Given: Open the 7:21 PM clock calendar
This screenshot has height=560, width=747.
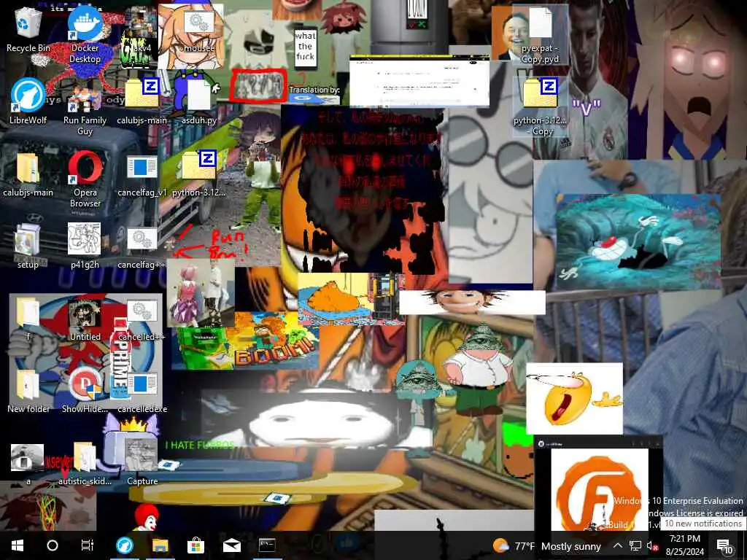Looking at the screenshot, I should click(x=684, y=545).
